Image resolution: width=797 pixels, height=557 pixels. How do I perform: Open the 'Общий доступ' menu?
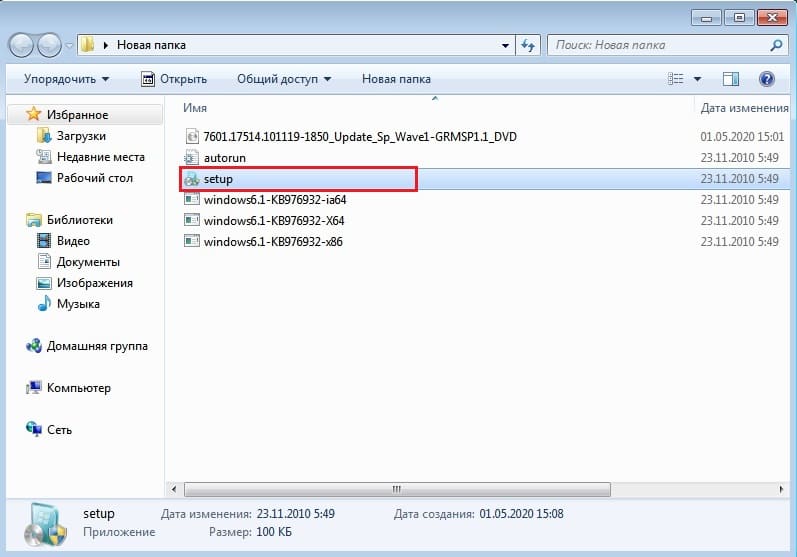click(x=284, y=79)
